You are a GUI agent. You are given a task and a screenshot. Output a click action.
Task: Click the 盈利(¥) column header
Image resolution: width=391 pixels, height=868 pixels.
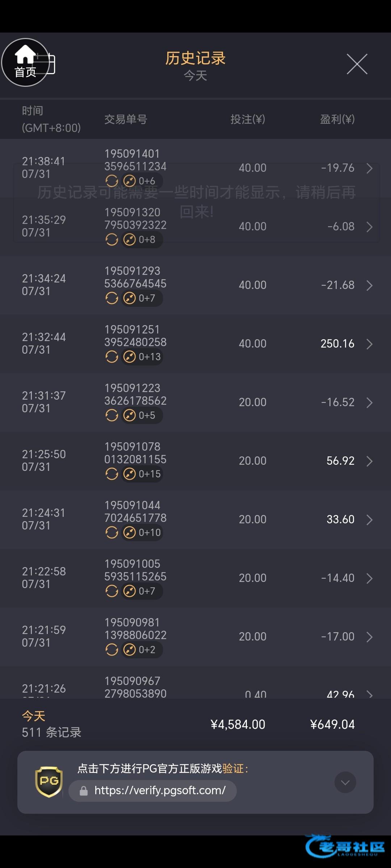point(337,119)
